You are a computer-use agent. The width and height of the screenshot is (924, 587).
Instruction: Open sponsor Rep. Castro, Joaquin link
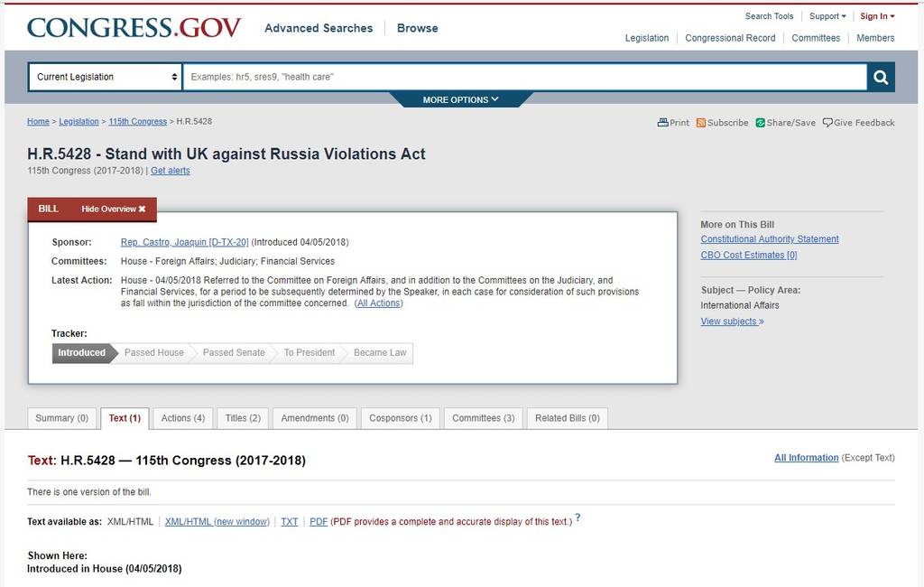[184, 242]
